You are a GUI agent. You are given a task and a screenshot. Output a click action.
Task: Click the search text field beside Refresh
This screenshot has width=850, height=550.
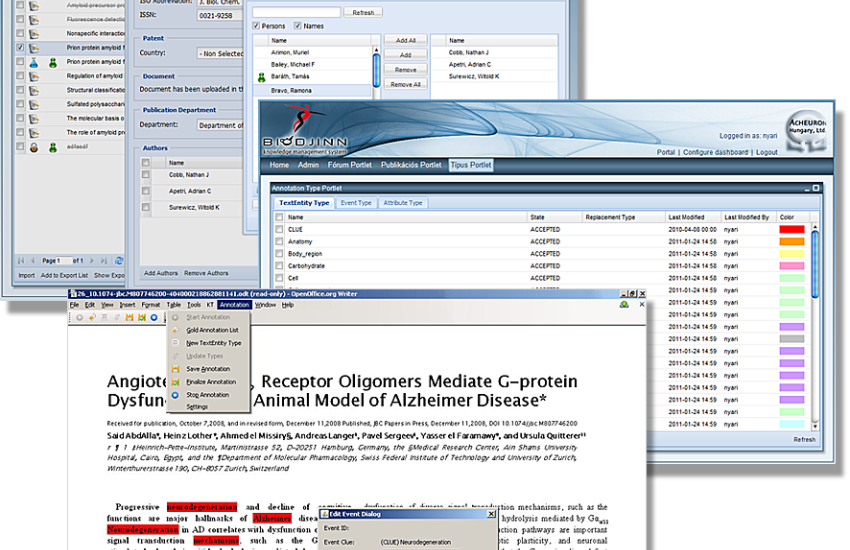point(297,12)
